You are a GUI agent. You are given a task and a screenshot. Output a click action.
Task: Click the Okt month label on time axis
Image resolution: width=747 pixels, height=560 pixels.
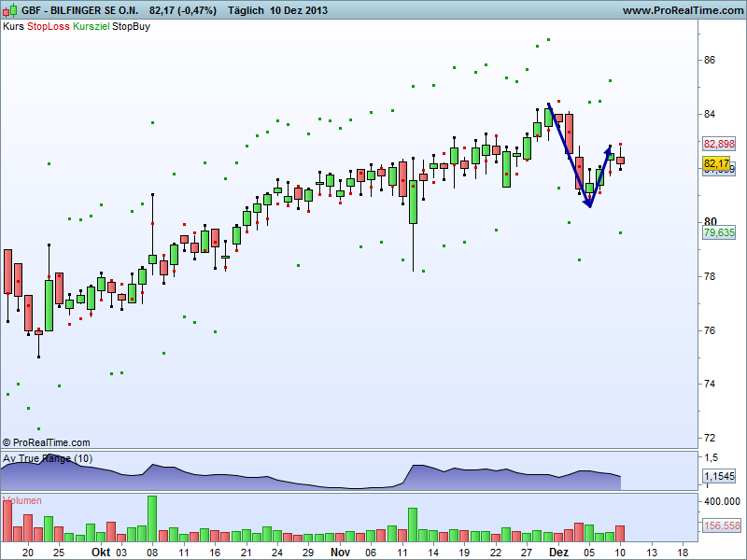point(101,553)
